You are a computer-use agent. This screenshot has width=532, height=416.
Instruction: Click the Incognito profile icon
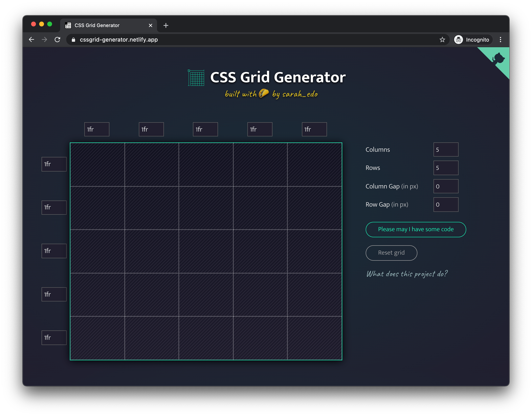459,40
